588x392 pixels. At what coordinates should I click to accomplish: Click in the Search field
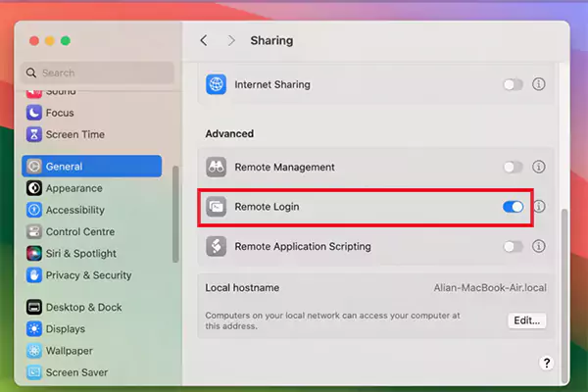pos(98,73)
